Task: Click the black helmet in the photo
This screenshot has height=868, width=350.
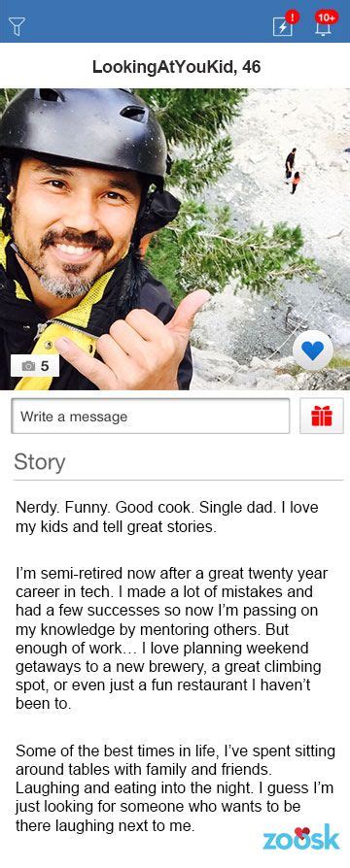Action: pos(84,127)
